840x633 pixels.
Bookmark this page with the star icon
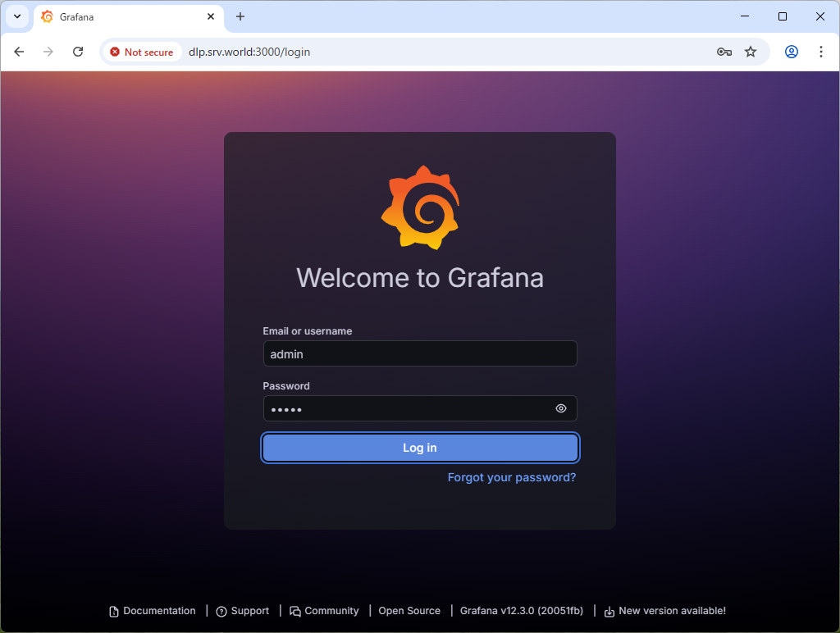click(751, 52)
